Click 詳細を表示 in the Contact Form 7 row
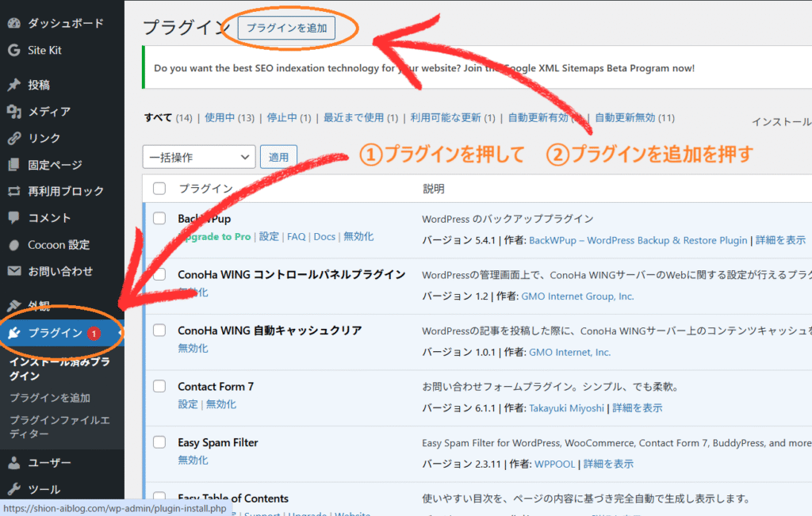 click(x=637, y=408)
